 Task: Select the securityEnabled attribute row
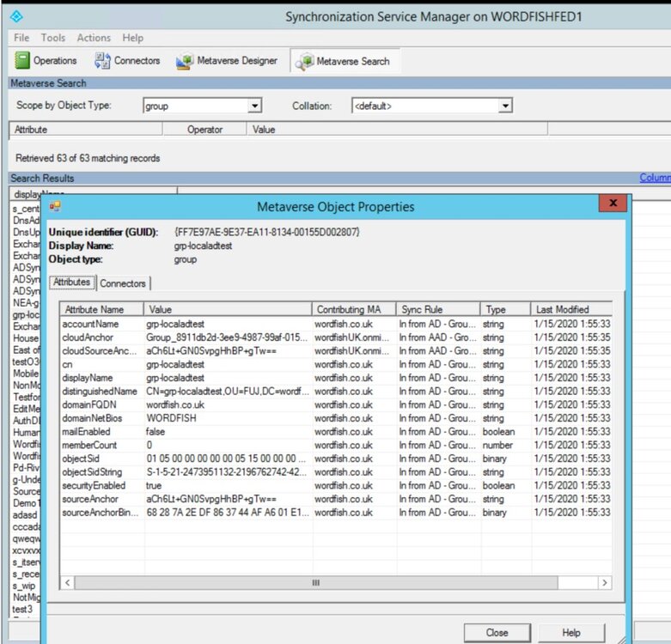(x=336, y=485)
